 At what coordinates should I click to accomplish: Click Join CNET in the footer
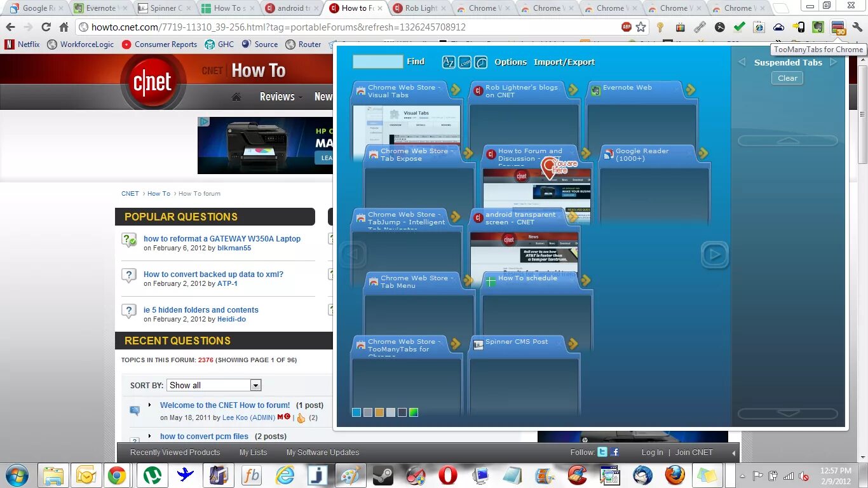coord(694,452)
